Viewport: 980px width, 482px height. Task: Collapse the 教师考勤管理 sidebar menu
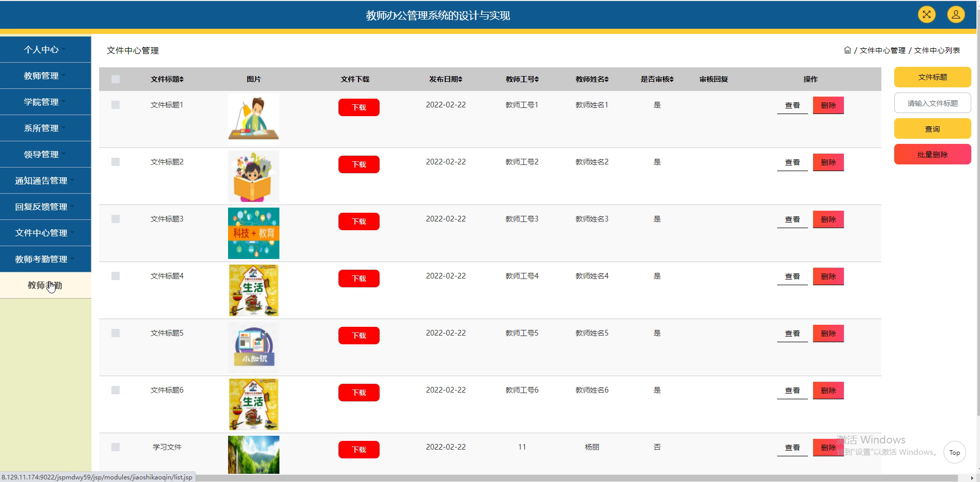pos(45,259)
